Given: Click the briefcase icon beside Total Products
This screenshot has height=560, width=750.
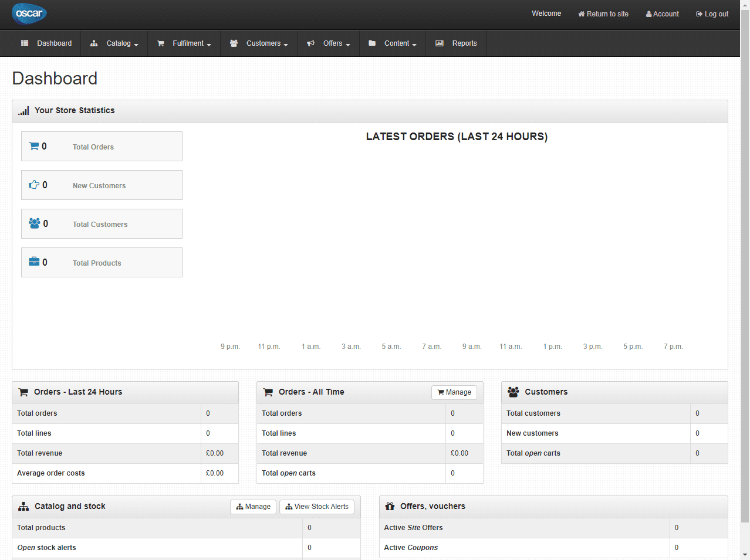Looking at the screenshot, I should pos(34,262).
